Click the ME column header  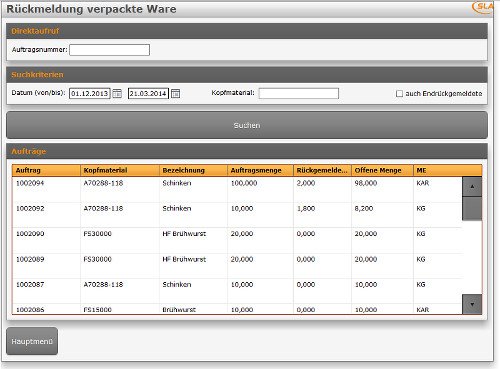[x=447, y=170]
